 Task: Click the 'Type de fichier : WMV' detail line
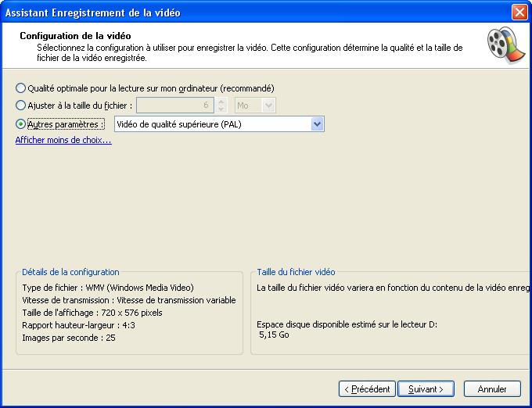pos(108,288)
